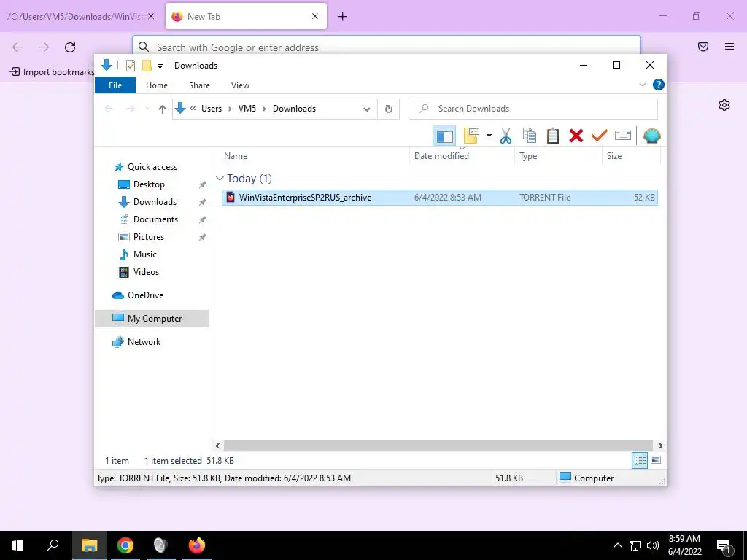Click the Chrome icon on the taskbar

pos(125,545)
